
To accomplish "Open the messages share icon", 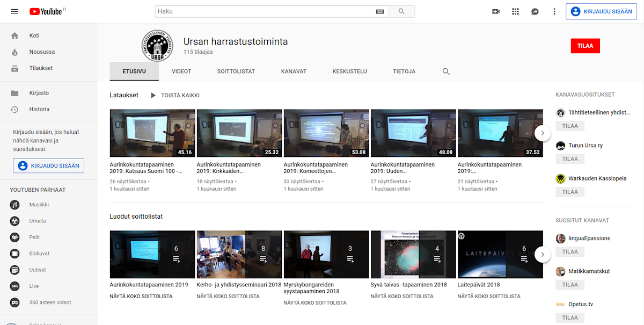I will coord(535,11).
